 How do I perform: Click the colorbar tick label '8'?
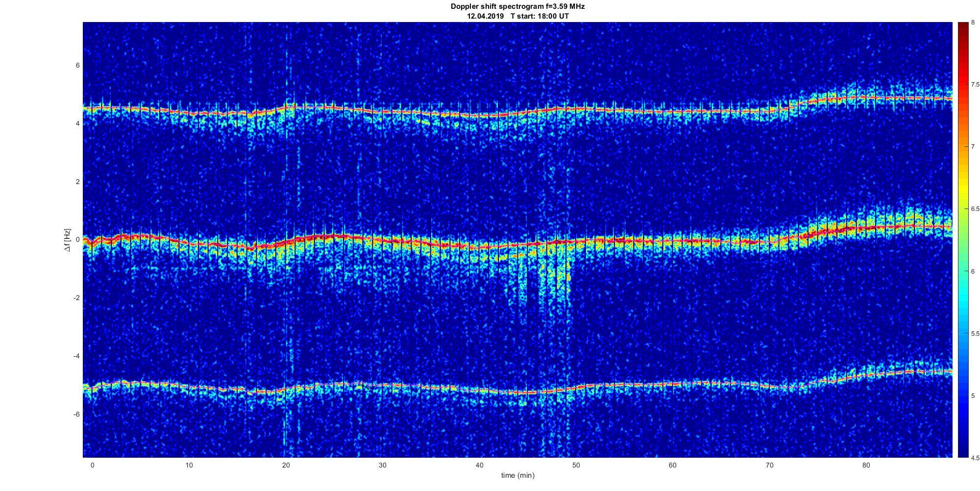pos(973,23)
